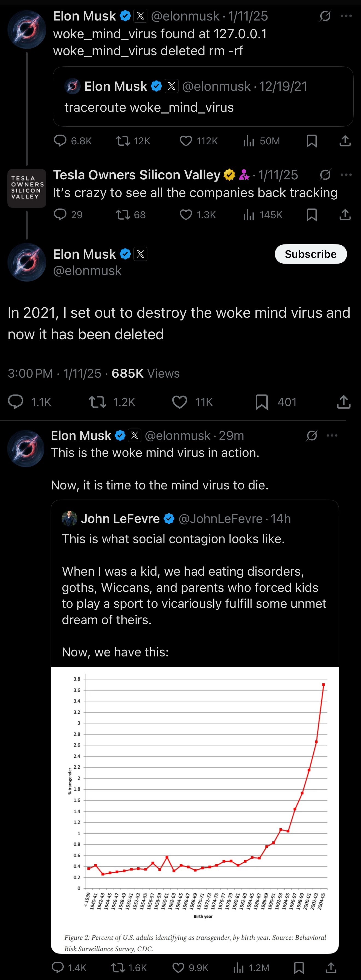Share the bottom tweet with 1.2M views

click(x=331, y=967)
